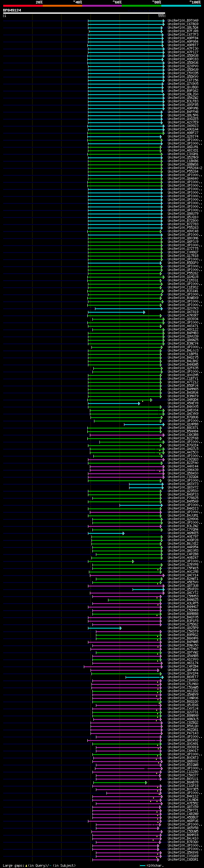Image resolution: width=204 pixels, height=868 pixels.
Task: Open the UniRef100_B7R3Q0 hit link
Action: point(183,842)
